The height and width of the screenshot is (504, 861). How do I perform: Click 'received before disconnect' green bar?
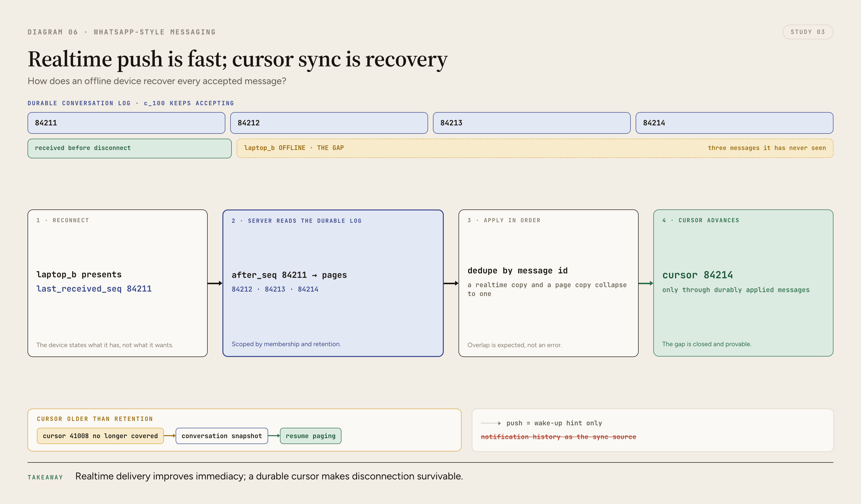[x=129, y=148]
